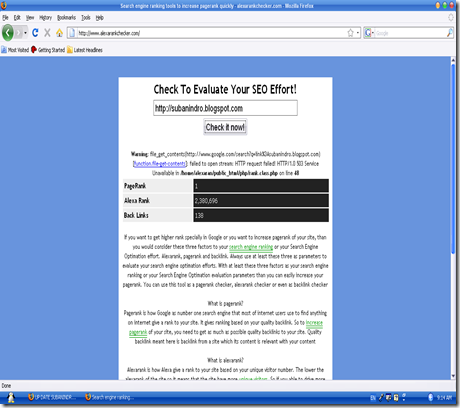Click the What is alexarank? heading
The image size is (460, 408).
[225, 360]
